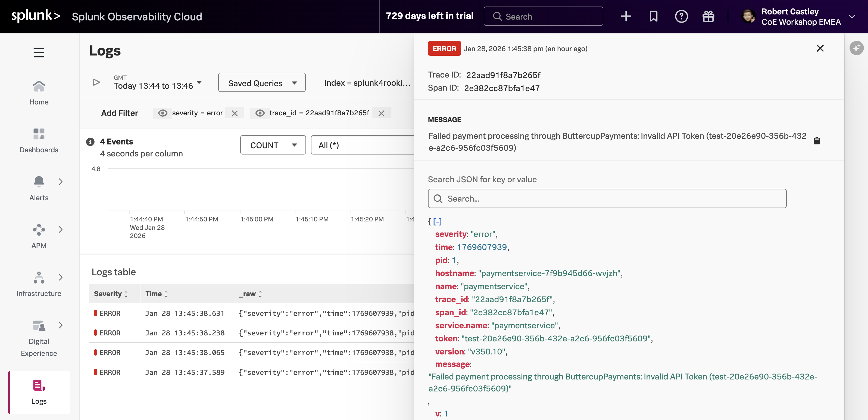Copy message using clipboard icon
This screenshot has height=420, width=868.
point(816,141)
